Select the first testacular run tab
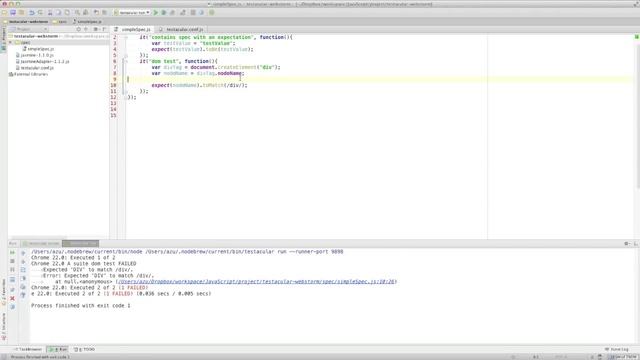 click(x=41, y=244)
